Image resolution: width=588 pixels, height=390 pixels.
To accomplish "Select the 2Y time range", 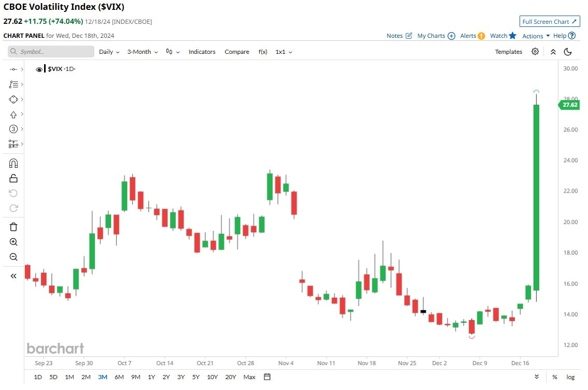I will click(x=166, y=377).
